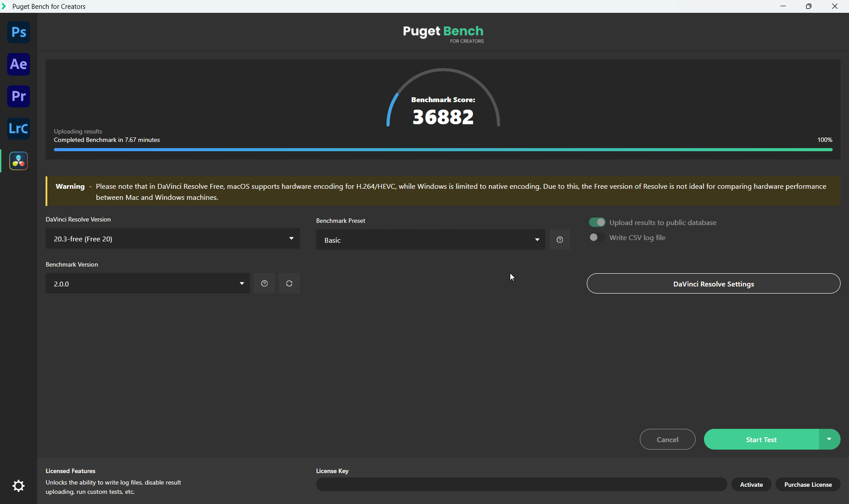This screenshot has width=849, height=504.
Task: Click the benchmark progress bar
Action: 443,150
